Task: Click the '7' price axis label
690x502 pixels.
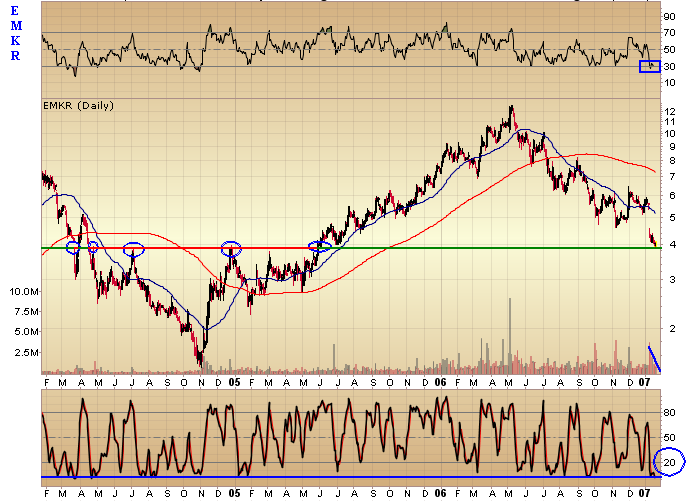Action: (x=672, y=177)
